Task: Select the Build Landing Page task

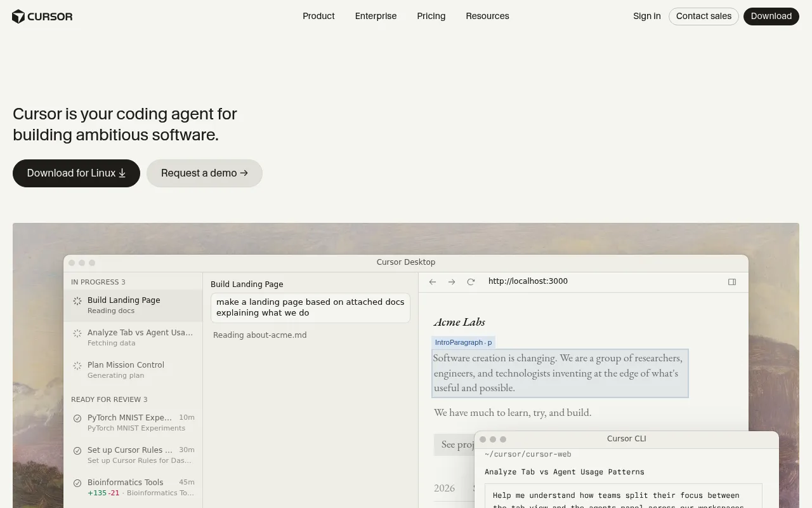Action: 133,305
